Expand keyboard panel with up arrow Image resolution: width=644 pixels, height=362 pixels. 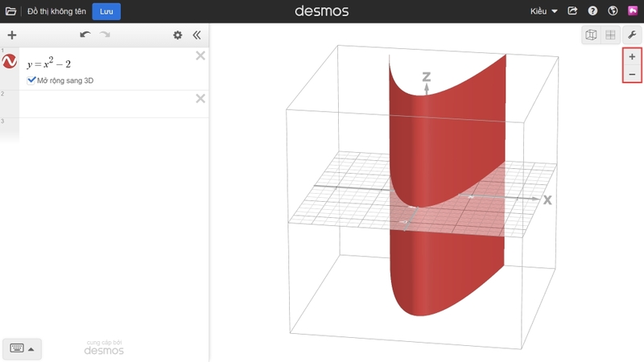(31, 349)
